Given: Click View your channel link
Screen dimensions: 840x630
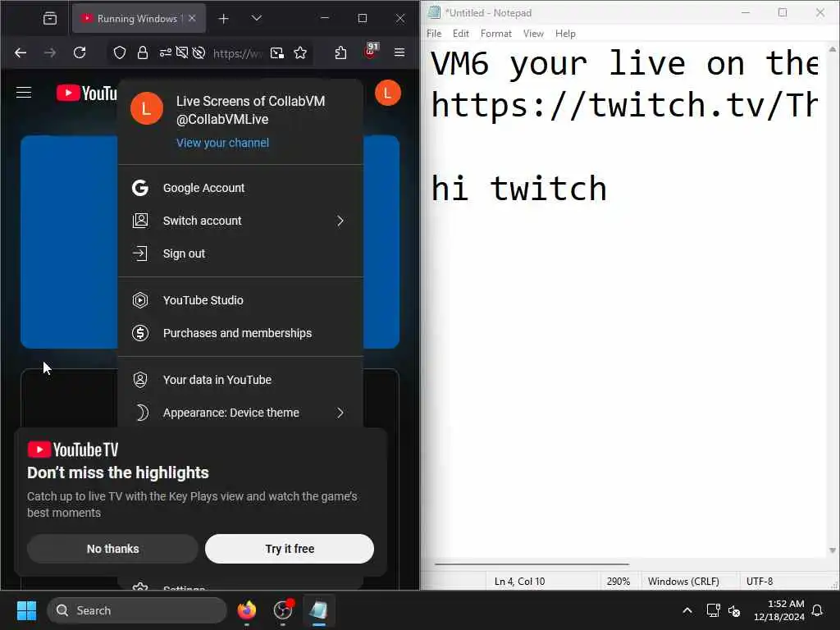Looking at the screenshot, I should [x=223, y=143].
